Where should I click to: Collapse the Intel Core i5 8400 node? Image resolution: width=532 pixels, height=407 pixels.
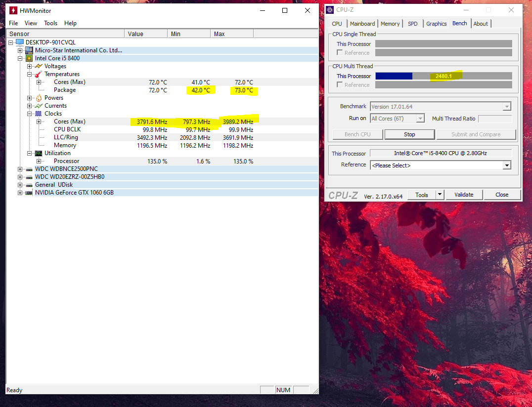point(20,58)
